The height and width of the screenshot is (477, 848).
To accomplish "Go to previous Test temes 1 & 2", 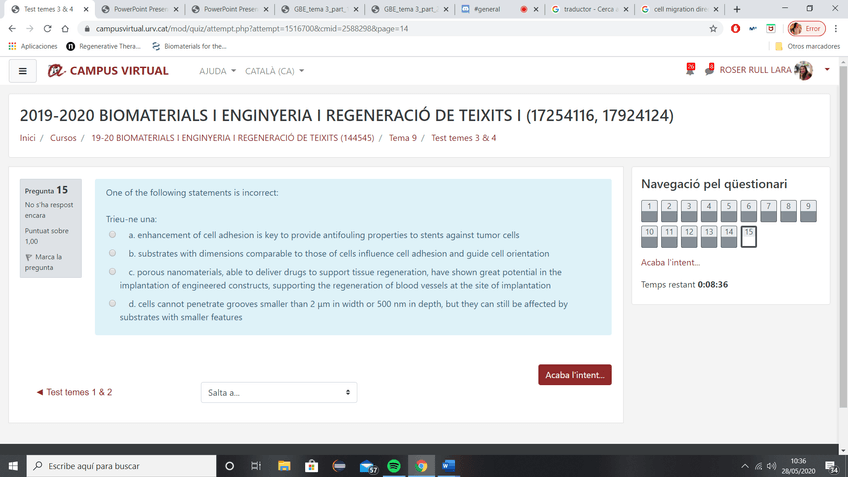I will pos(74,393).
